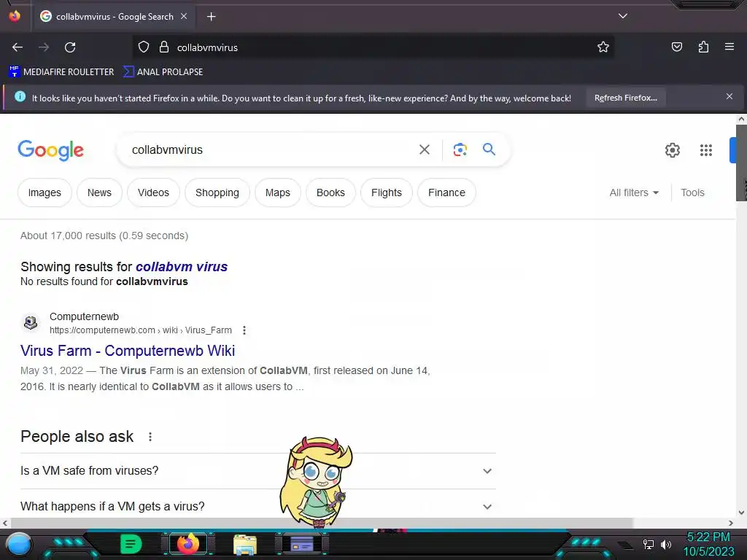
Task: Switch to the Images results tab
Action: pyautogui.click(x=44, y=192)
